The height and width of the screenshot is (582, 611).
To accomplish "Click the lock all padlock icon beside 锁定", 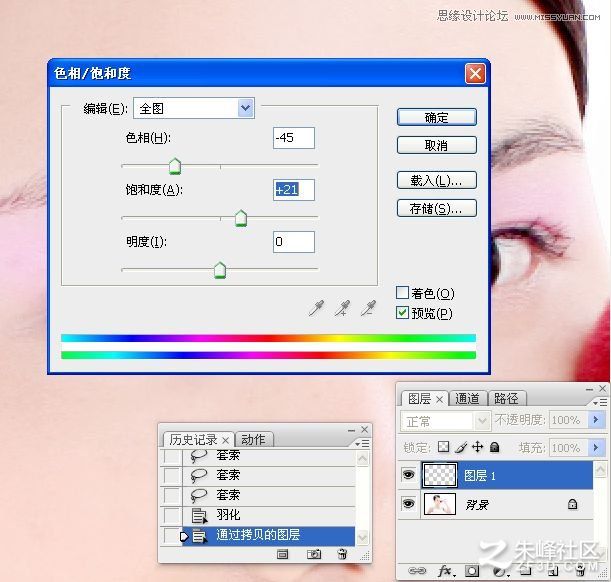I will [x=494, y=447].
